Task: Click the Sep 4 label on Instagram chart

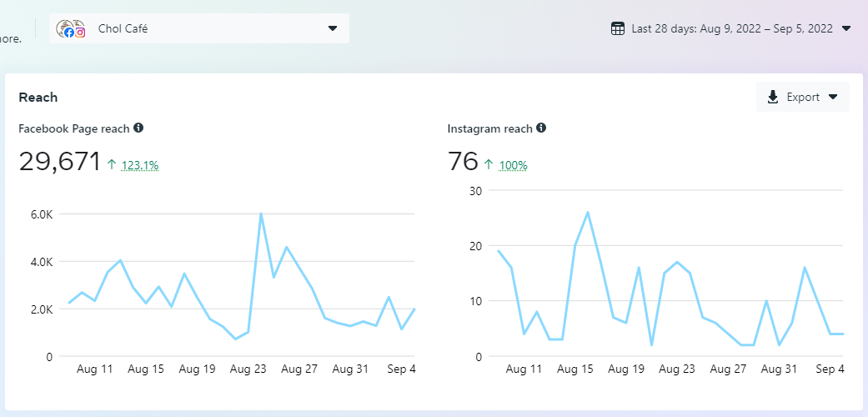Action: coord(830,369)
